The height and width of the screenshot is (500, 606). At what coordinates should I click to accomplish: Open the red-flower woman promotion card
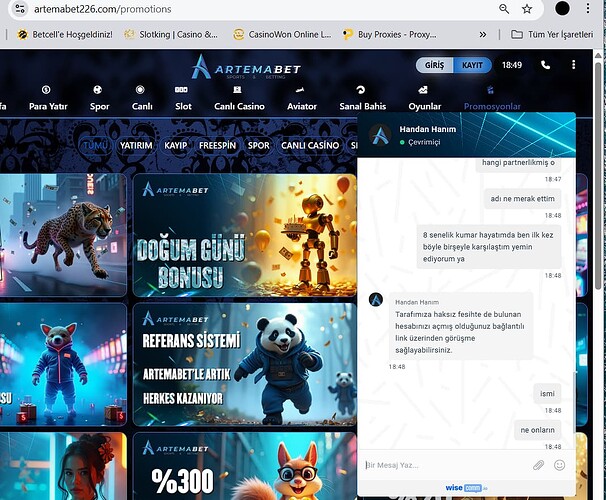pyautogui.click(x=63, y=466)
